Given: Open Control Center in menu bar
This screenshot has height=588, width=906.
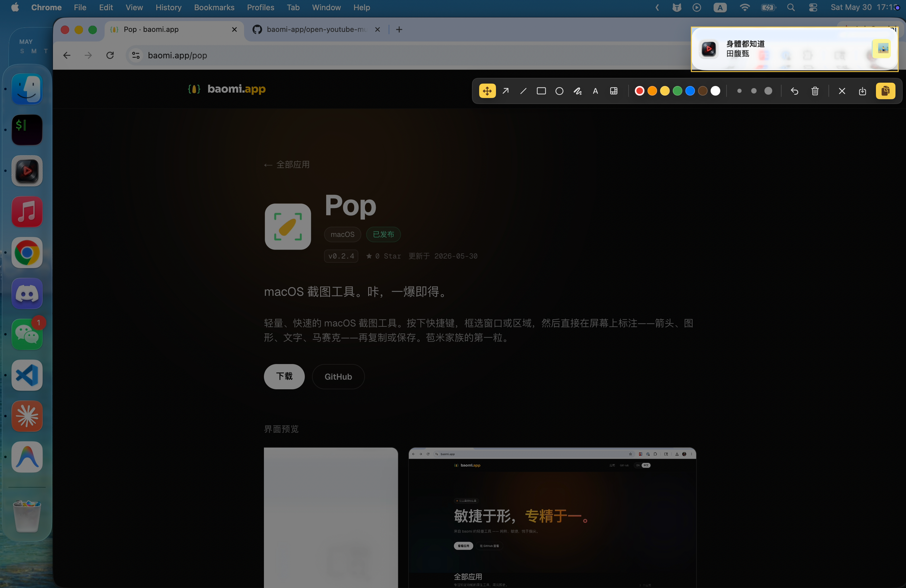Looking at the screenshot, I should (x=813, y=8).
